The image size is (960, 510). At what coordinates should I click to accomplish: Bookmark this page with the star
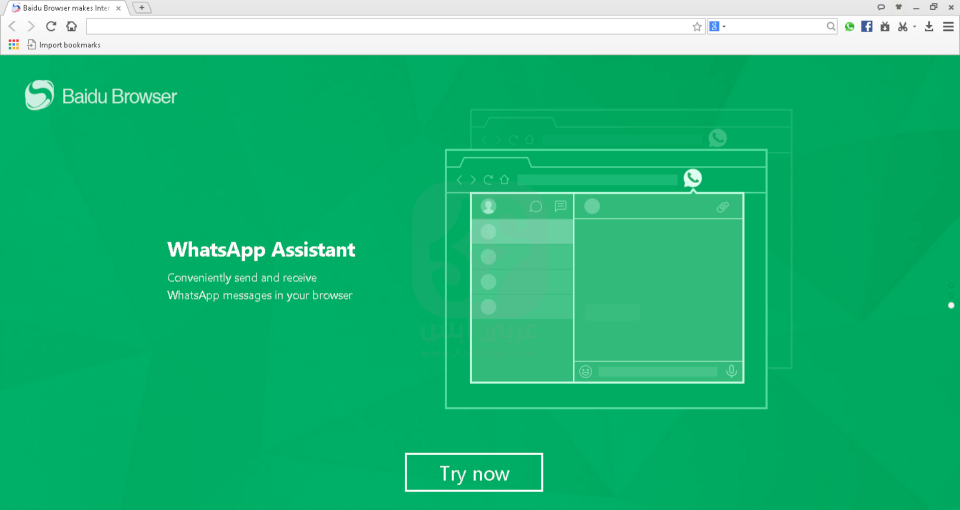pyautogui.click(x=697, y=27)
